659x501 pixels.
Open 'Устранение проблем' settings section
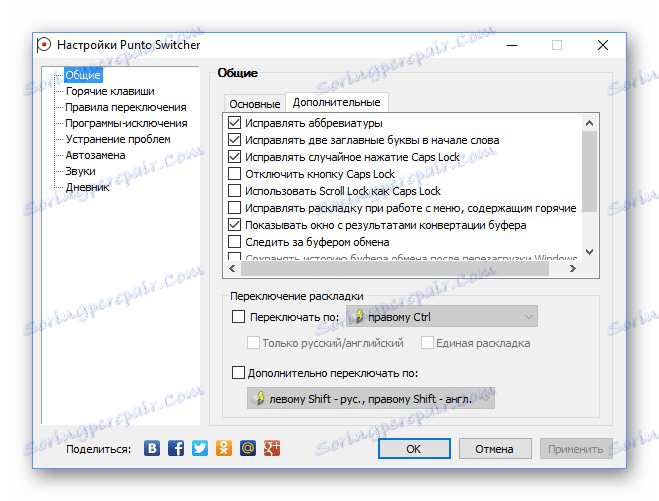pyautogui.click(x=118, y=139)
